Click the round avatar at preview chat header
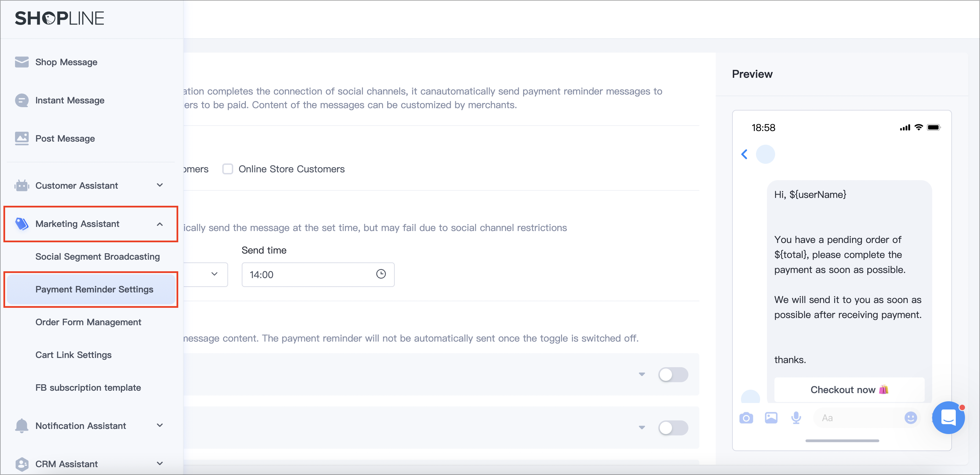980x475 pixels. [x=765, y=154]
